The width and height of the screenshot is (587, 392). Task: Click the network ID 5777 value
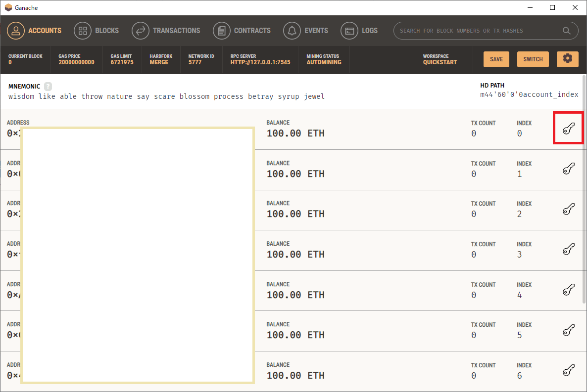(195, 62)
